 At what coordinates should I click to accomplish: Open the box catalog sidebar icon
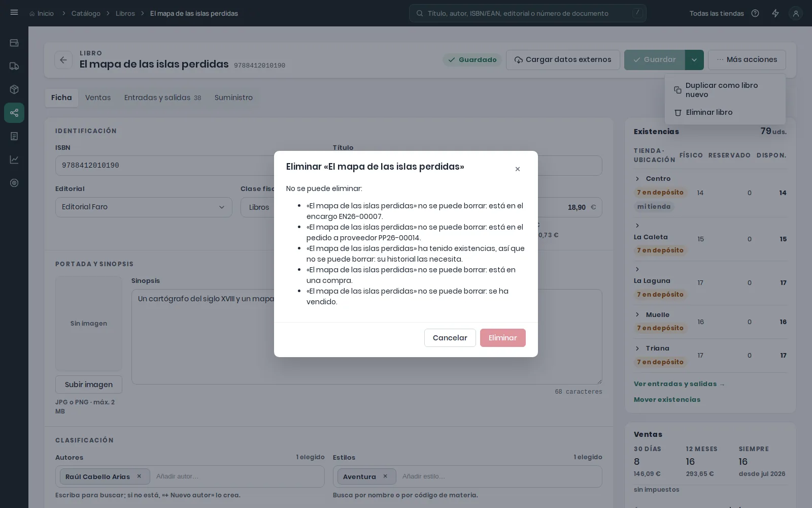click(x=14, y=89)
